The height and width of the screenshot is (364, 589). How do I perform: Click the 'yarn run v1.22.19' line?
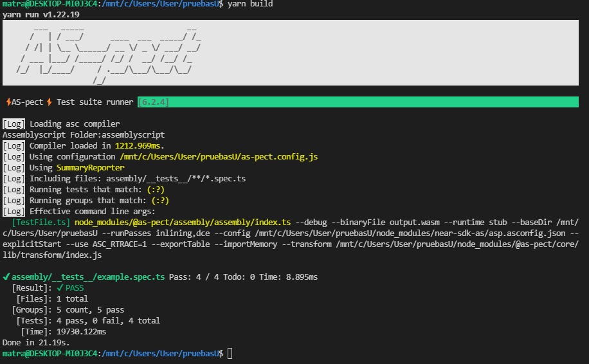click(41, 15)
